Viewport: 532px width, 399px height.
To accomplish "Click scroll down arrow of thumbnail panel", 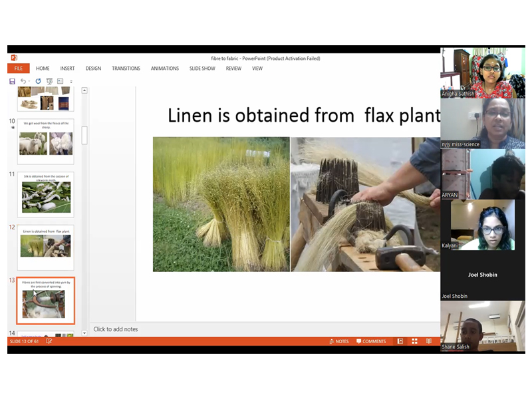I will [x=84, y=332].
